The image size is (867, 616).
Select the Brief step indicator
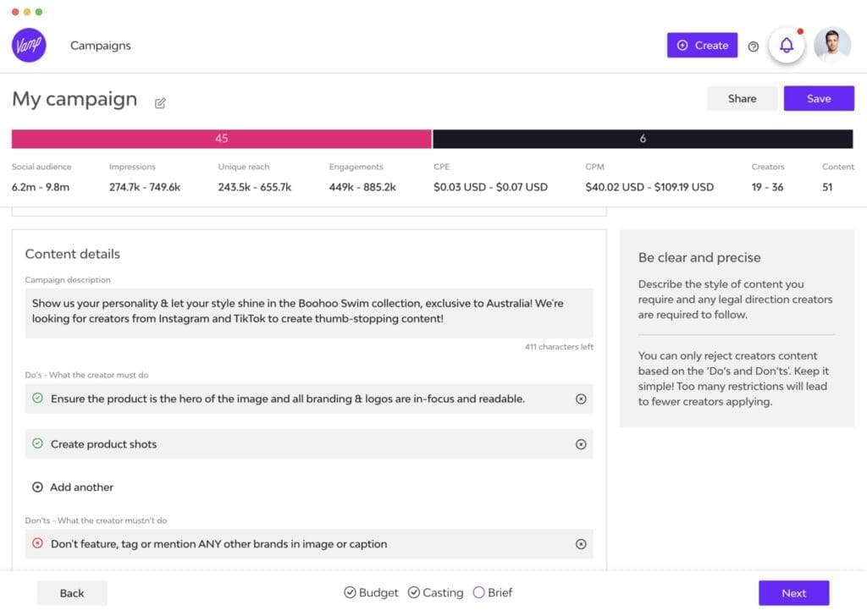479,593
